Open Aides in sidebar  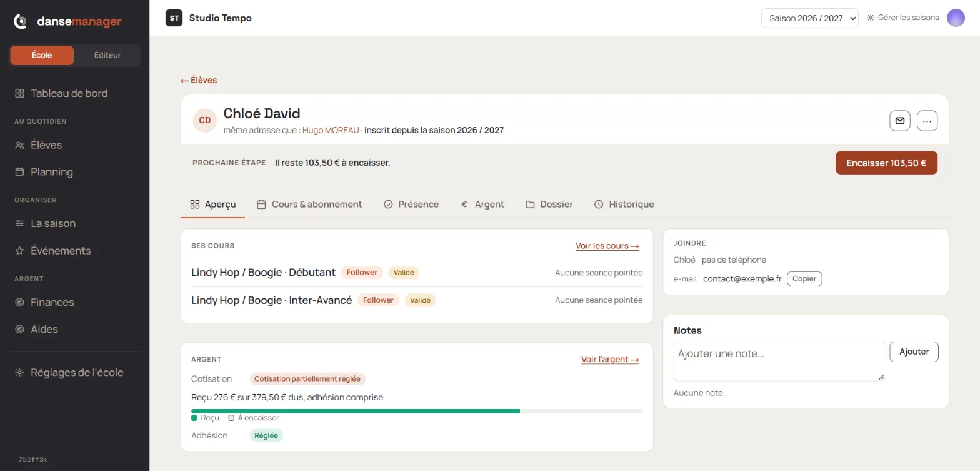[36, 329]
